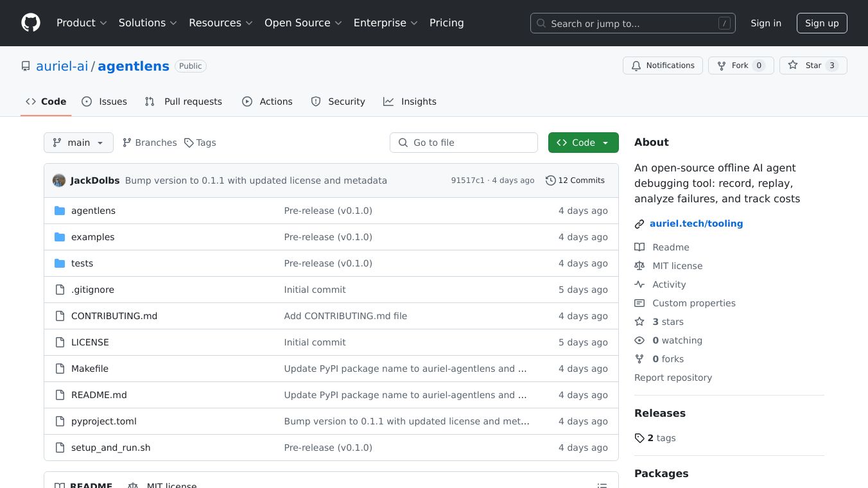The width and height of the screenshot is (868, 488).
Task: Open the agentlens folder
Action: (93, 211)
